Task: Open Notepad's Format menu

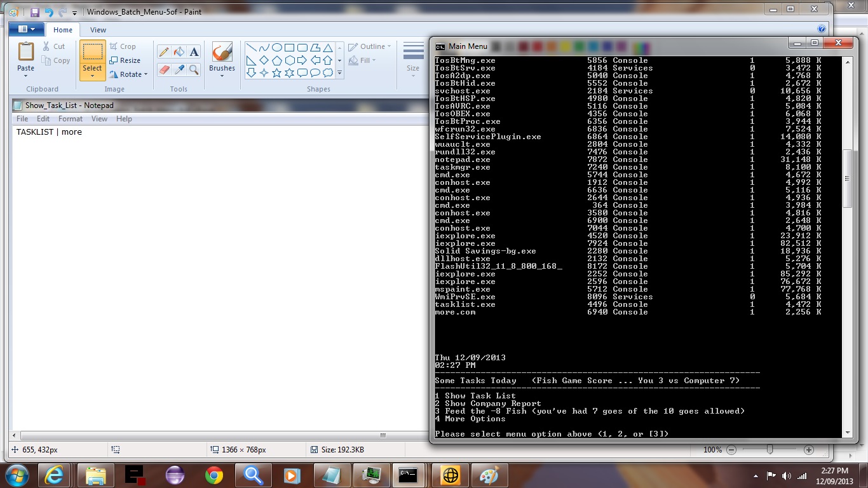Action: pos(71,119)
